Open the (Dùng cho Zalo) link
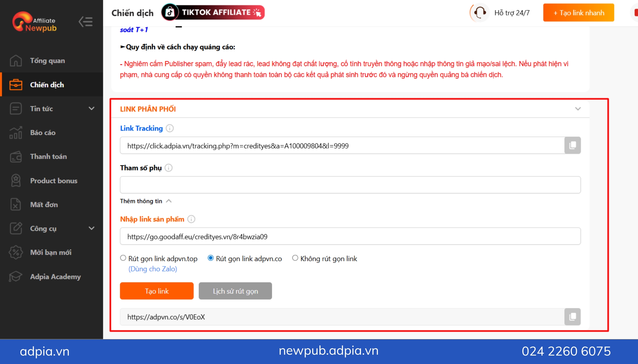The width and height of the screenshot is (638, 364). click(153, 269)
